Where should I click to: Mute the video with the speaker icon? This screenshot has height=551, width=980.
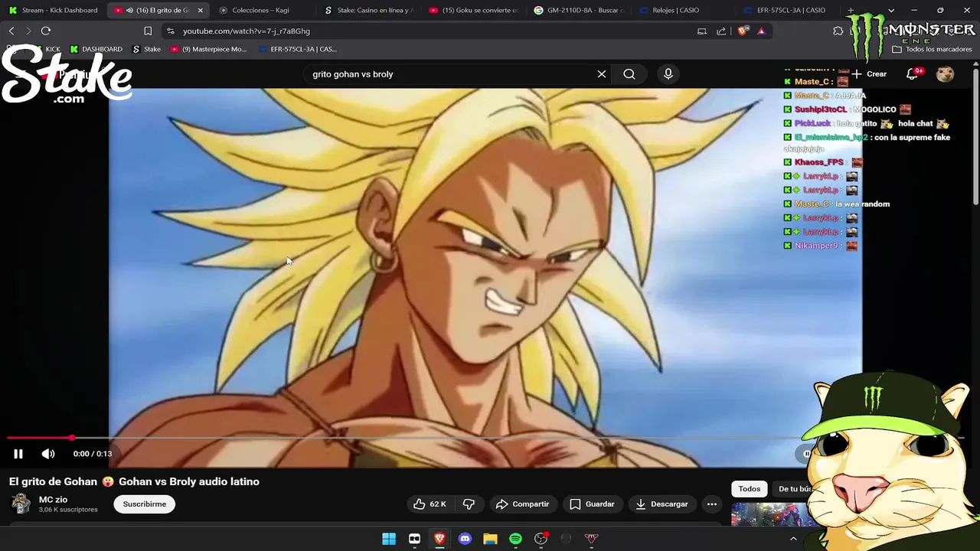(48, 454)
